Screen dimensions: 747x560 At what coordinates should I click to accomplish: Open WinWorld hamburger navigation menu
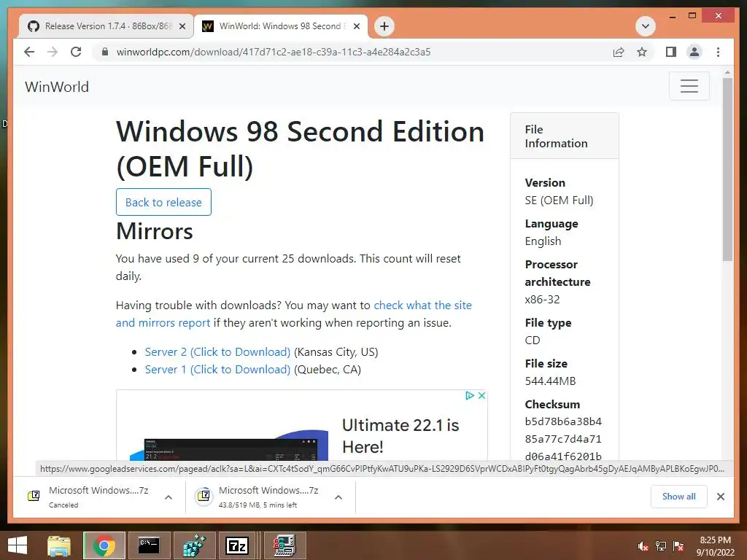coord(689,86)
